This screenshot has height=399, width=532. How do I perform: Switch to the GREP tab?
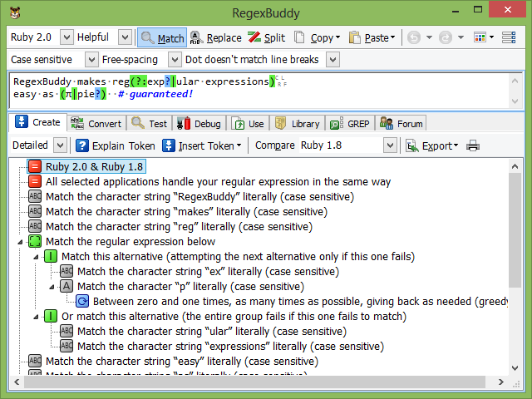tap(350, 124)
